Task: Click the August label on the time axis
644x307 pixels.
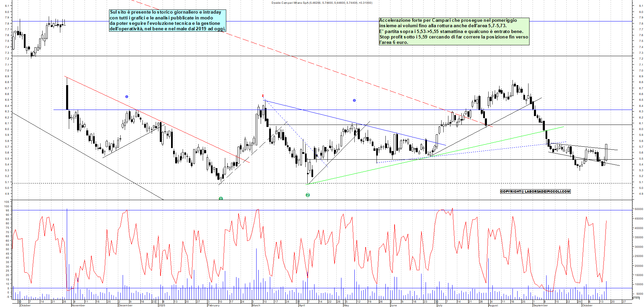Action: click(x=493, y=305)
